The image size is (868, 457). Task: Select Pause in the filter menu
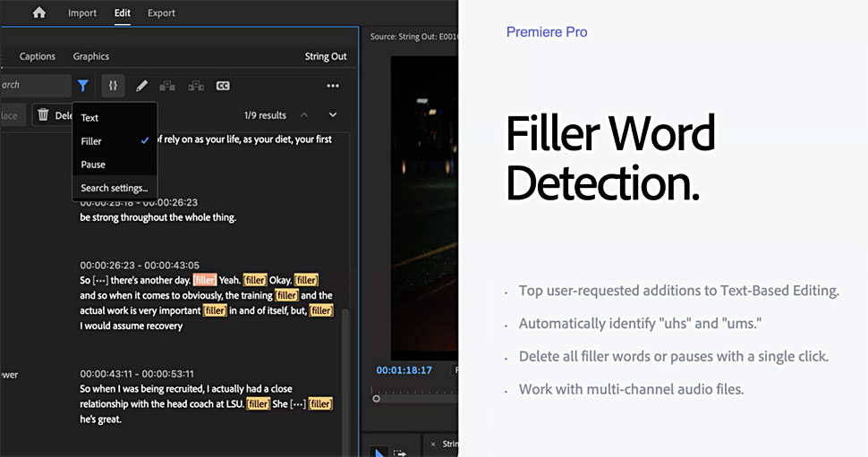tap(115, 165)
